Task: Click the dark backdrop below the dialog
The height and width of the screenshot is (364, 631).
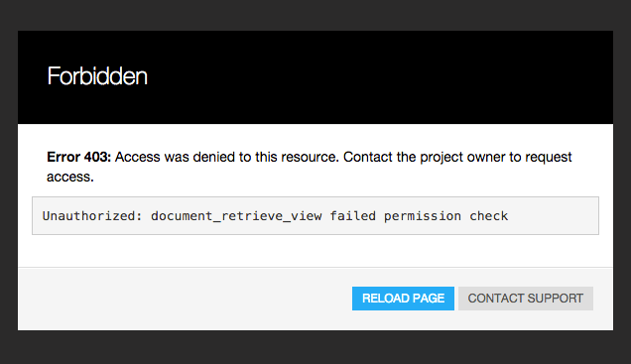Action: coord(315,348)
